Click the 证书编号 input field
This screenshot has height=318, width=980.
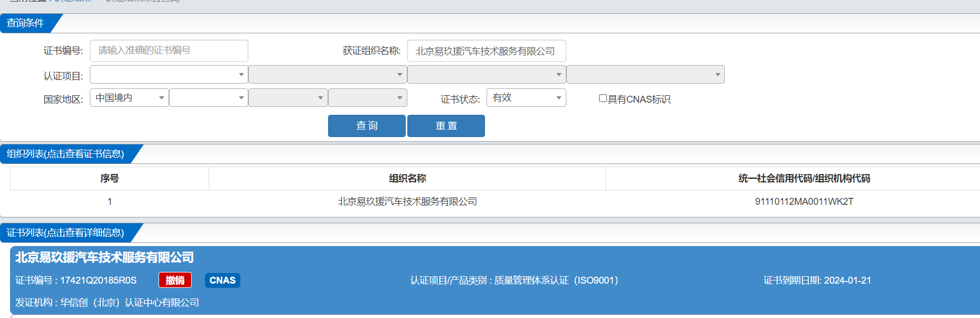(x=169, y=51)
